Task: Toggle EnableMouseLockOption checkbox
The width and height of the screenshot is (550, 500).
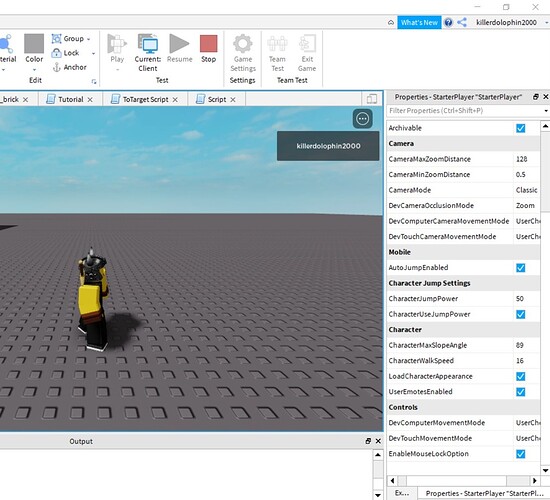Action: (521, 454)
